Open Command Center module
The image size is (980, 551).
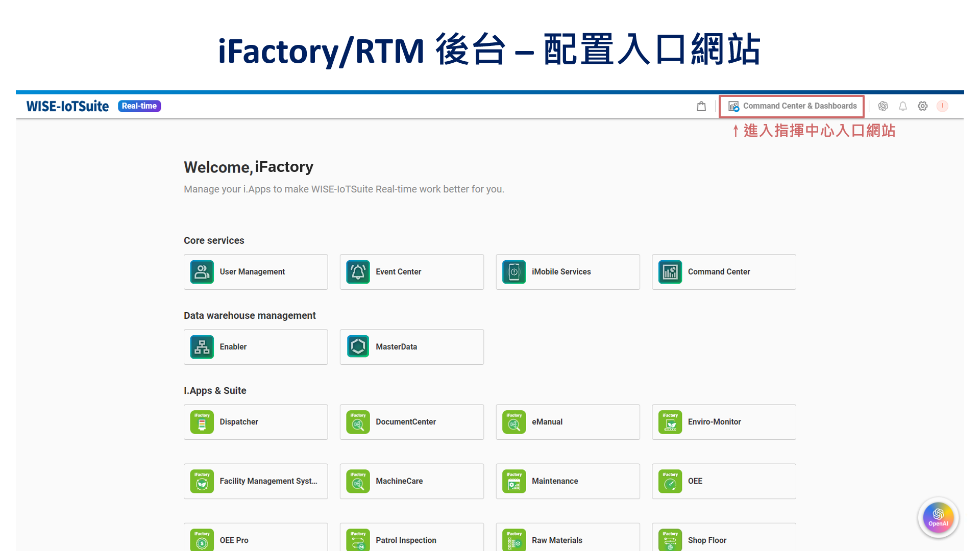(x=724, y=272)
